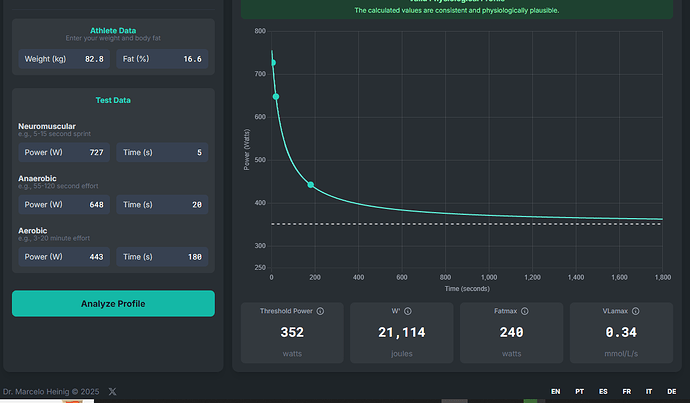Click the info icon beside Threshold Power
690x403 pixels.
click(320, 311)
